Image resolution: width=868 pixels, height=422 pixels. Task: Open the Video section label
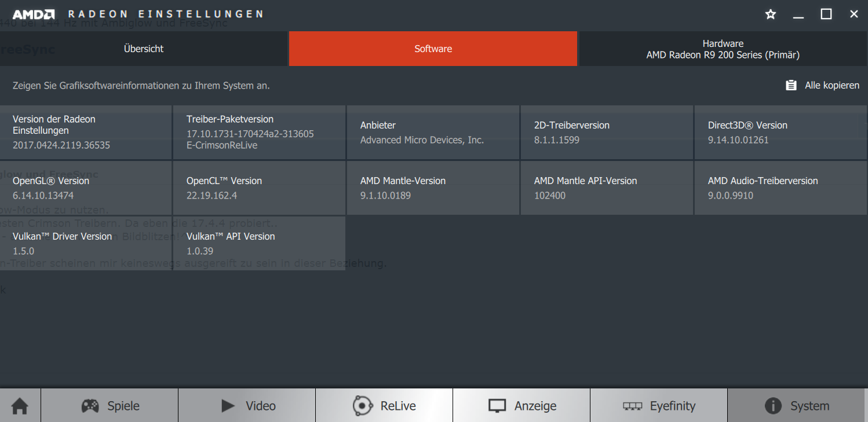click(261, 406)
